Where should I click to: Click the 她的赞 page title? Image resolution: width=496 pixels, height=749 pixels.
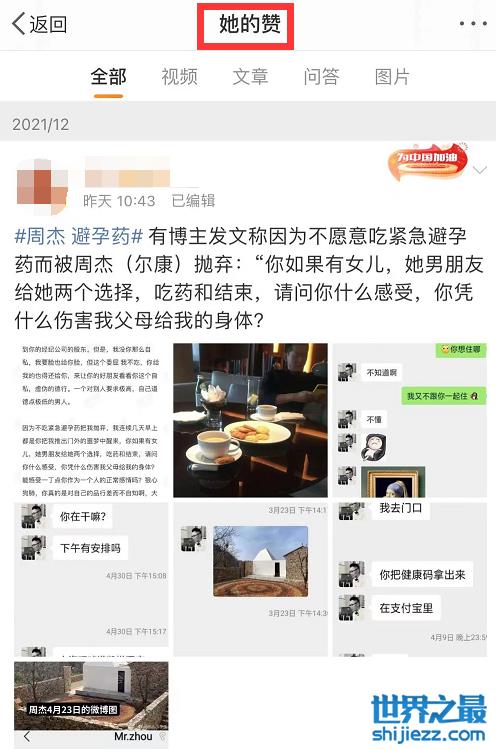(x=250, y=23)
